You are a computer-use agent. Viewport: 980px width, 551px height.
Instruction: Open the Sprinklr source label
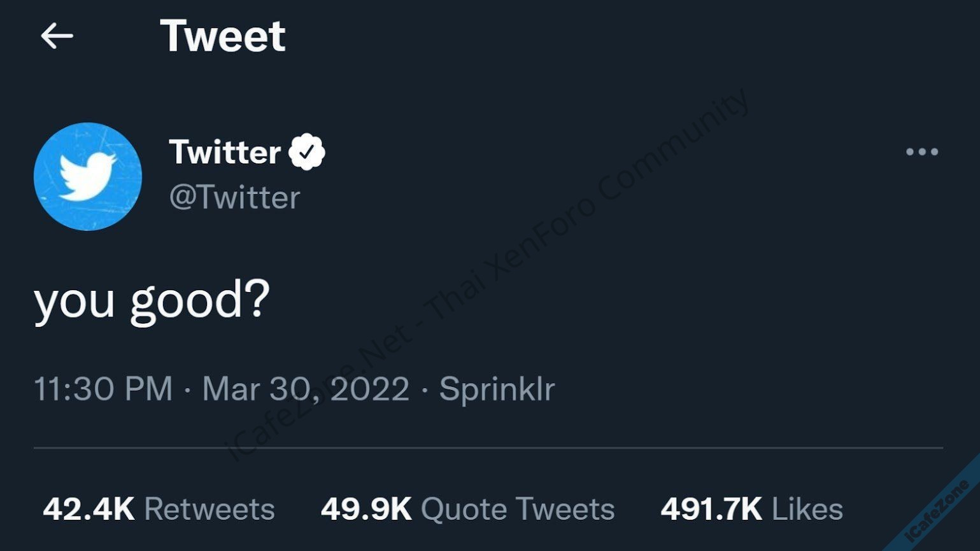pos(497,389)
